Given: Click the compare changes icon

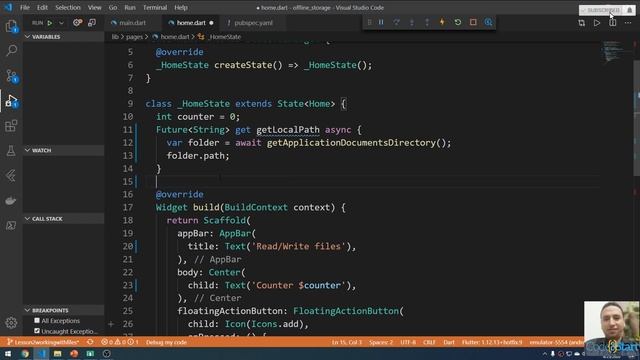Looking at the screenshot, I should coord(581,23).
